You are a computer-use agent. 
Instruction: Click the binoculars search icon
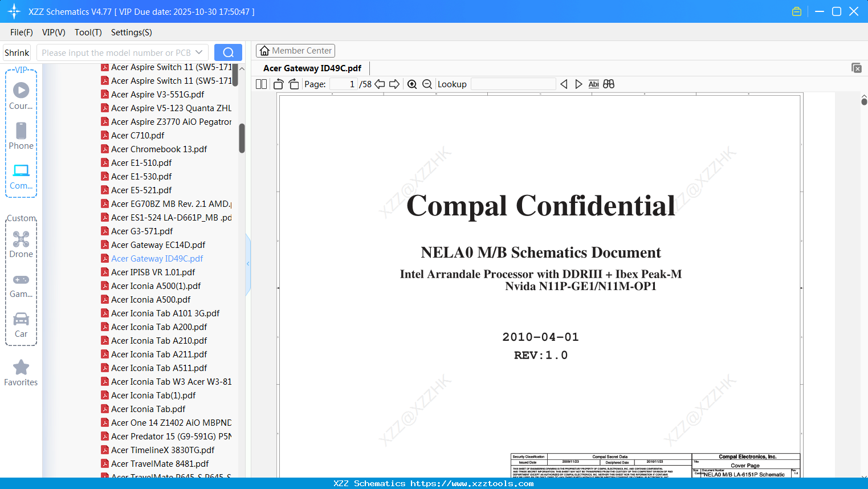point(609,84)
